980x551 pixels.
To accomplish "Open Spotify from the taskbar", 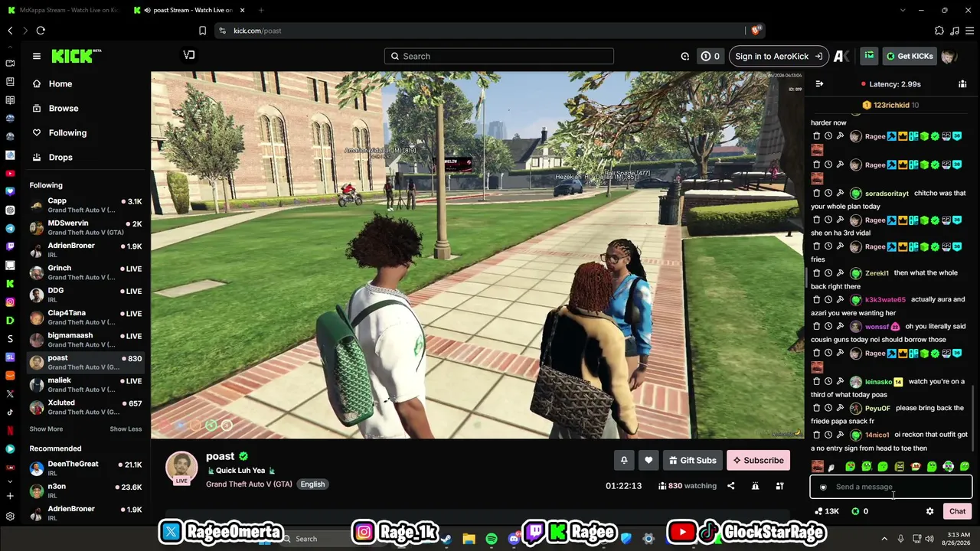I will 492,539.
